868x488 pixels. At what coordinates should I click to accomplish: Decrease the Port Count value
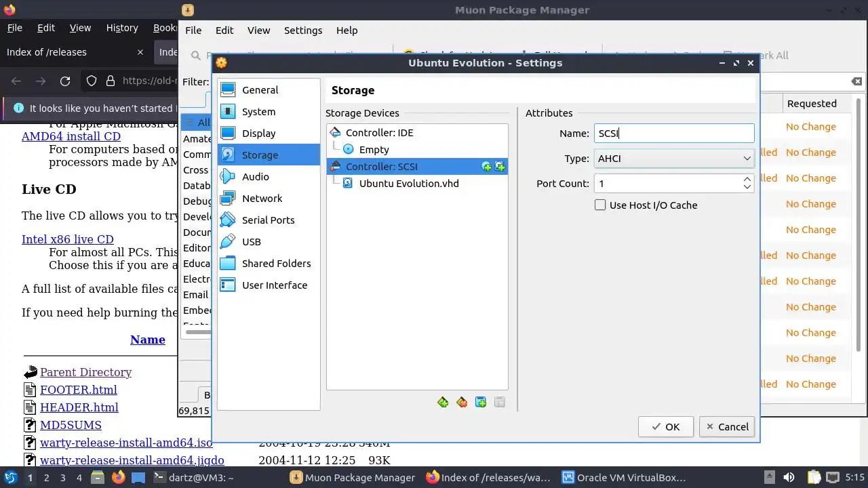point(747,187)
